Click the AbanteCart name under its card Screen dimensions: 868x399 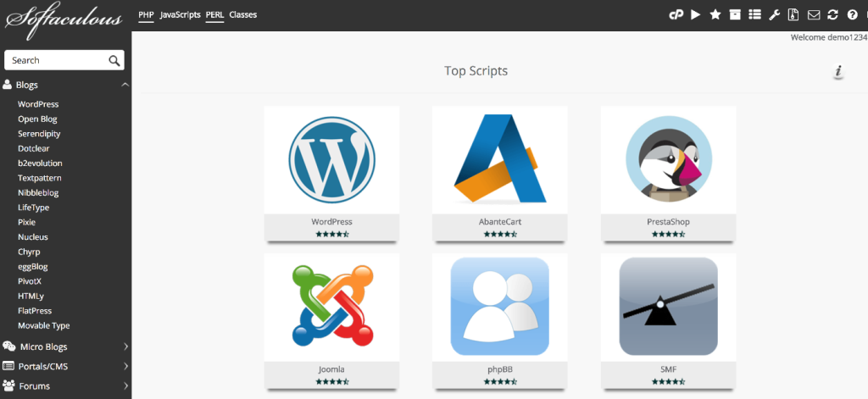pos(500,221)
